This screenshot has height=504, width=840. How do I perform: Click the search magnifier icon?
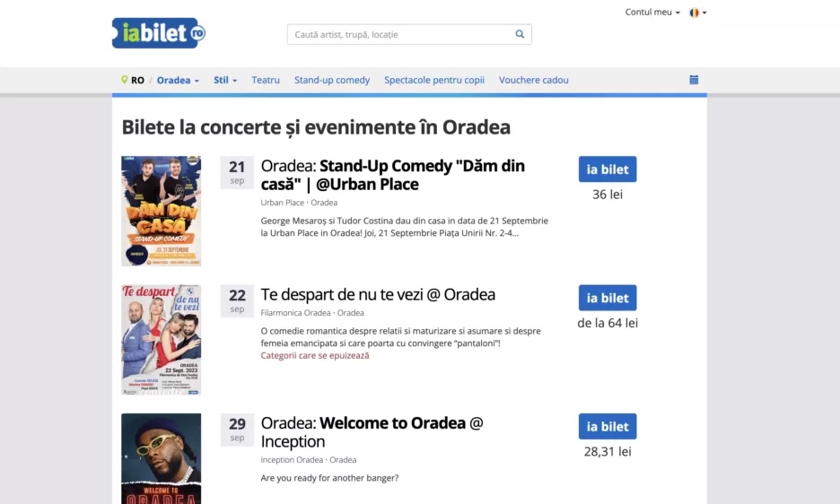tap(520, 35)
